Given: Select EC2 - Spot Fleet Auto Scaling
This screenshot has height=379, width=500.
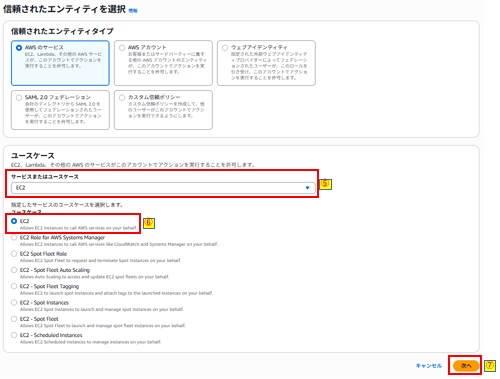Looking at the screenshot, I should point(14,270).
